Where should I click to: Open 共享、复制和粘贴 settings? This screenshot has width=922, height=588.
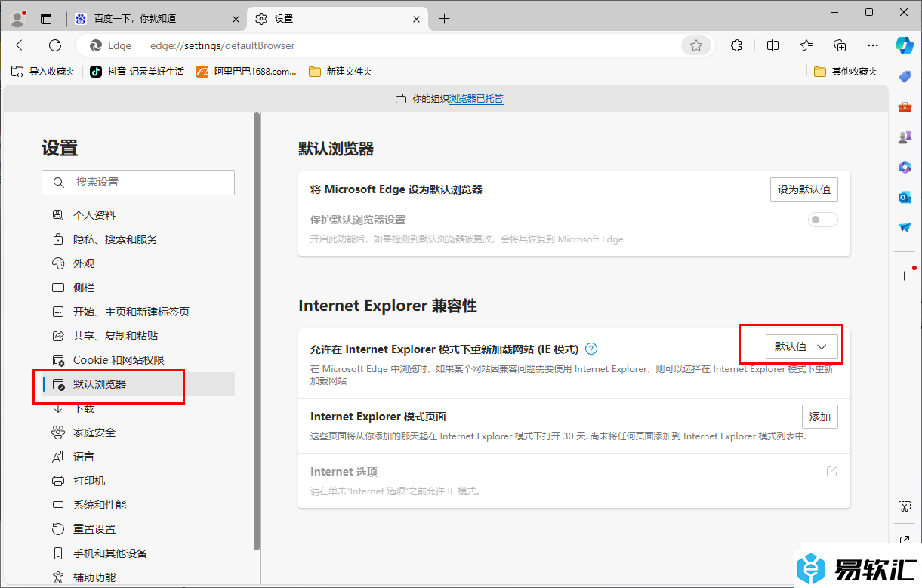point(139,336)
